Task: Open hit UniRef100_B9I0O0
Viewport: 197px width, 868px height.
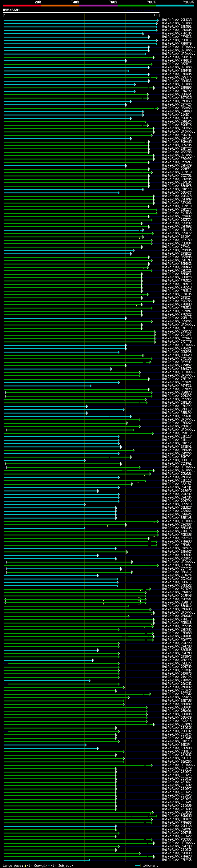Action: 177,23
